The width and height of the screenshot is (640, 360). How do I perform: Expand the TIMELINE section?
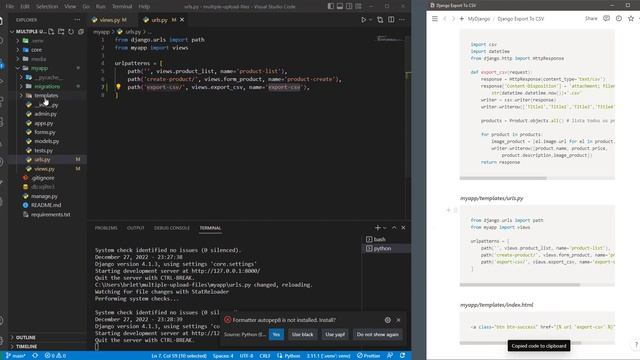[x=26, y=346]
